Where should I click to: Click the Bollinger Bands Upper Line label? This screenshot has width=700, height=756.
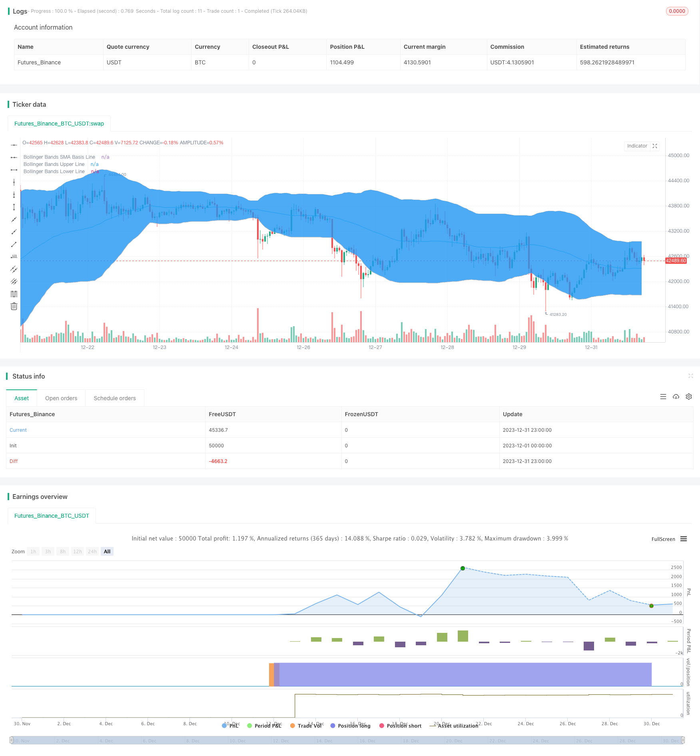(x=54, y=164)
